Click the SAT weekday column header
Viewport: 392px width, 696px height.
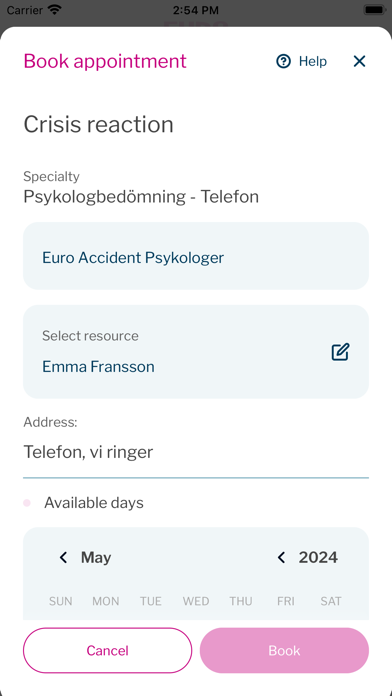pyautogui.click(x=331, y=601)
